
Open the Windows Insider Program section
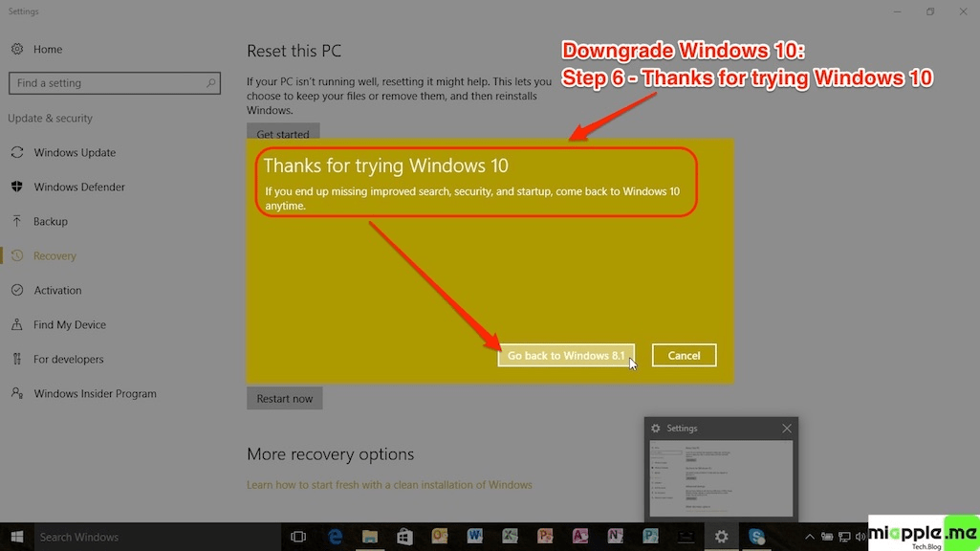coord(16,393)
